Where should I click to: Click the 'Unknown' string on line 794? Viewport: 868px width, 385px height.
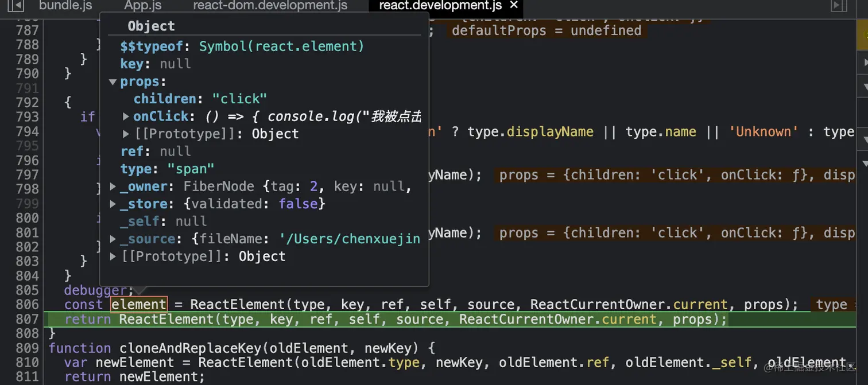click(x=764, y=131)
